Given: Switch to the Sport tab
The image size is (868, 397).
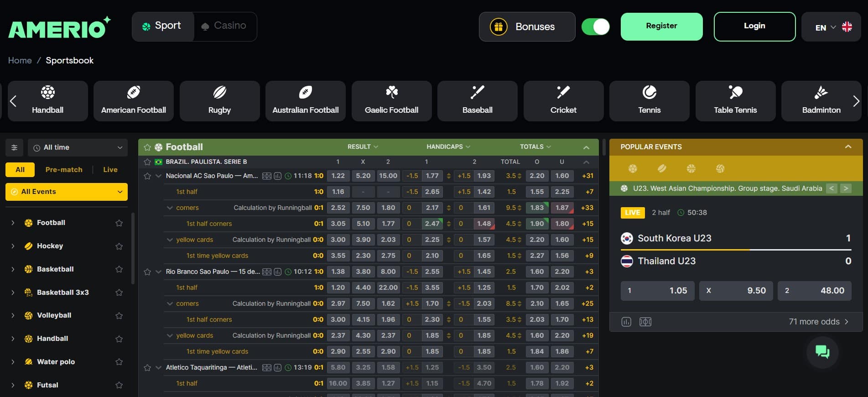Looking at the screenshot, I should [x=162, y=26].
